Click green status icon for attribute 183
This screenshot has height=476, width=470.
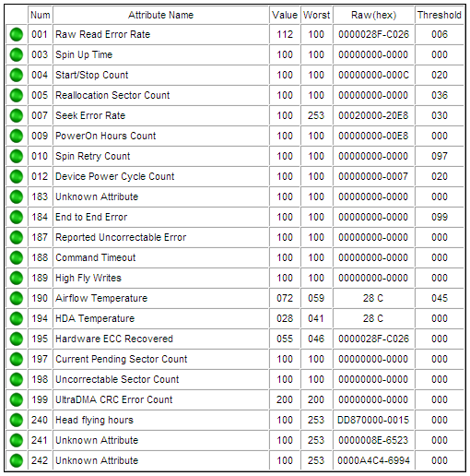17,196
